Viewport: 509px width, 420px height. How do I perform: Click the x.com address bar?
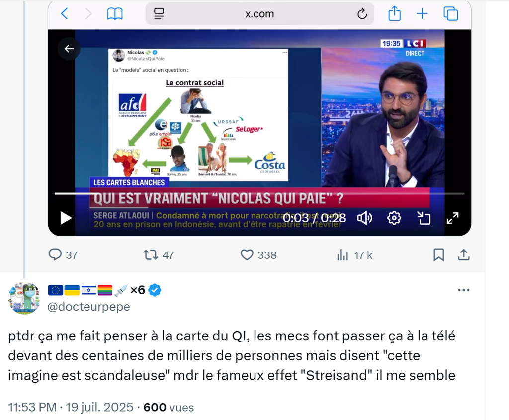[x=259, y=14]
